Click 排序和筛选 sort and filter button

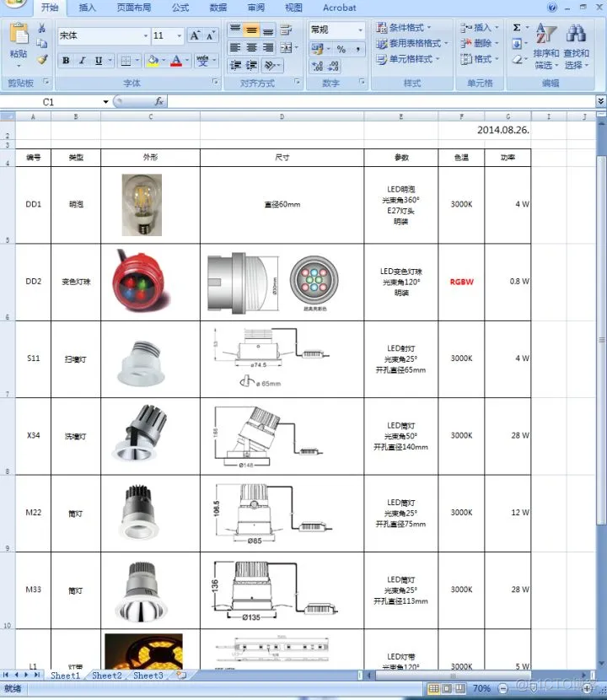point(546,46)
